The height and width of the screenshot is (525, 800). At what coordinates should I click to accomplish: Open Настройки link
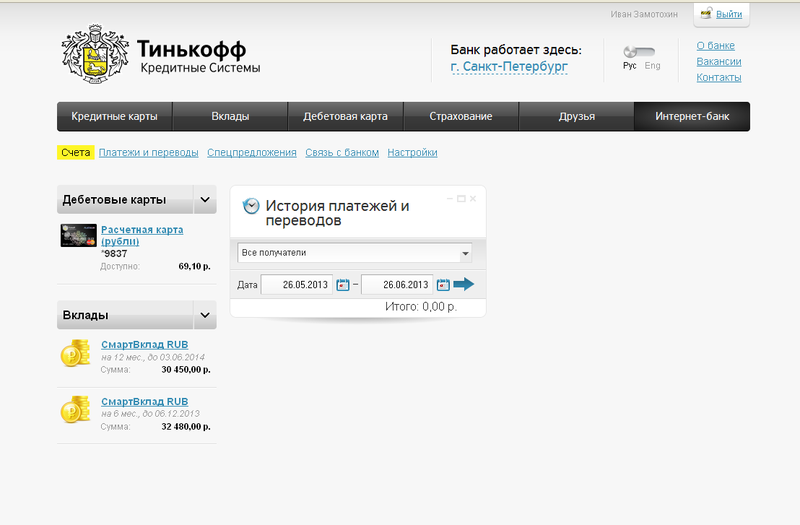[x=412, y=153]
